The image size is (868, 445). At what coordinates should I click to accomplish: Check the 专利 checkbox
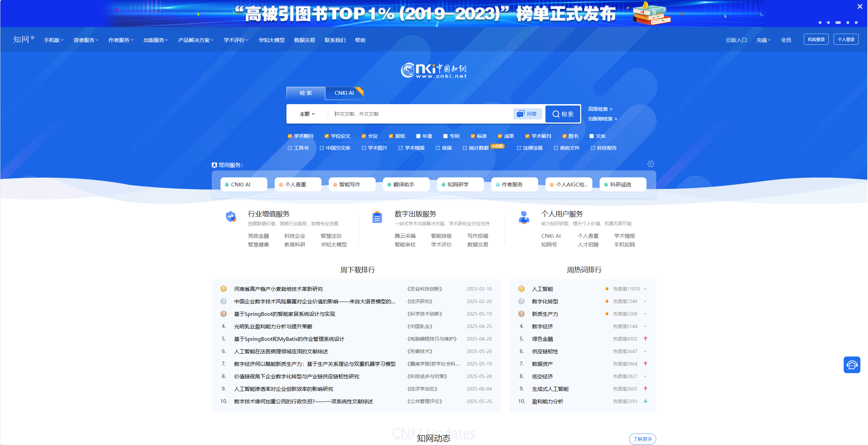[x=445, y=136]
